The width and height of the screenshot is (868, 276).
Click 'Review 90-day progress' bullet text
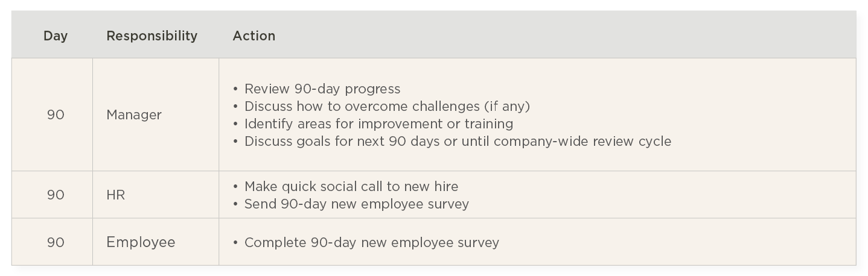322,89
